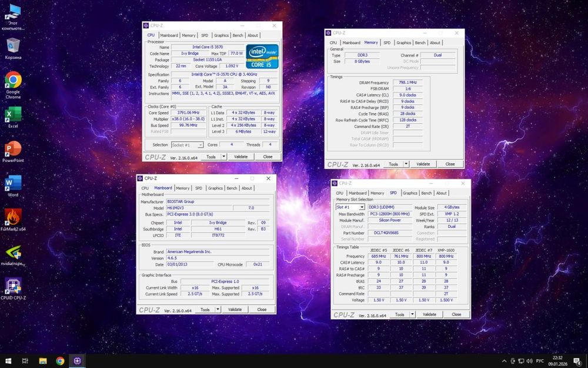Click the processor name field 'Intel Core i5 3570'
This screenshot has width=588, height=368.
click(208, 47)
